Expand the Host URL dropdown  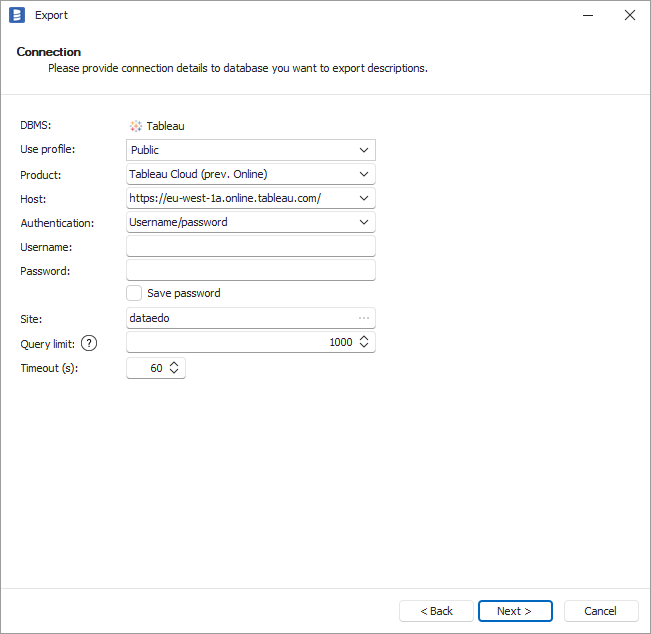click(x=364, y=198)
